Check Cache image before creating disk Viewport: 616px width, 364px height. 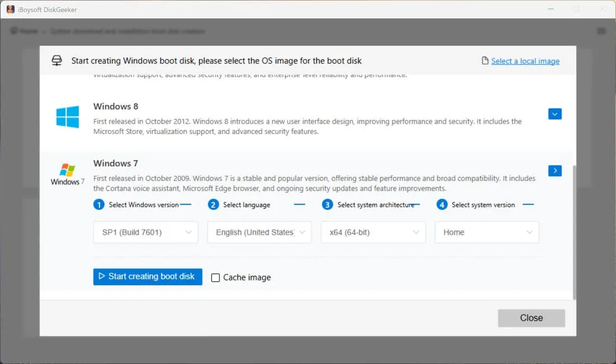(215, 277)
